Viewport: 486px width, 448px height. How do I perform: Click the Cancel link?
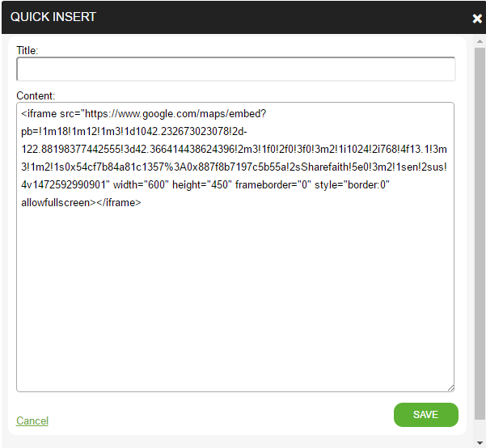[x=32, y=421]
